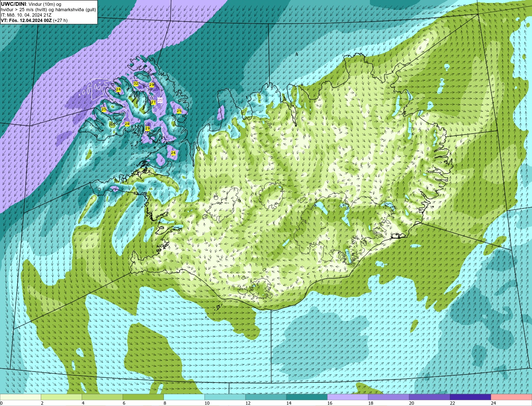This screenshot has width=532, height=406.
Task: Pick the 10–12 m/s legend color swatch
Action: [x=225, y=397]
